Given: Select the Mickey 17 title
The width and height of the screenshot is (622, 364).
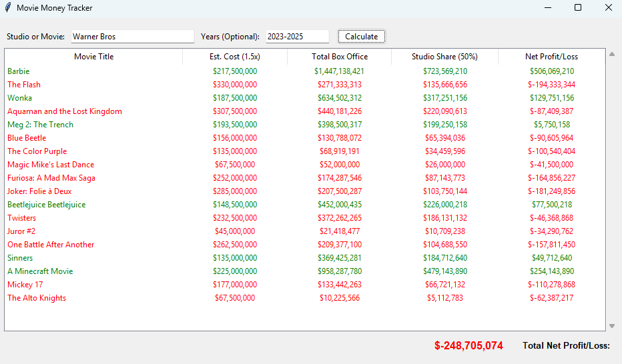Looking at the screenshot, I should 25,285.
